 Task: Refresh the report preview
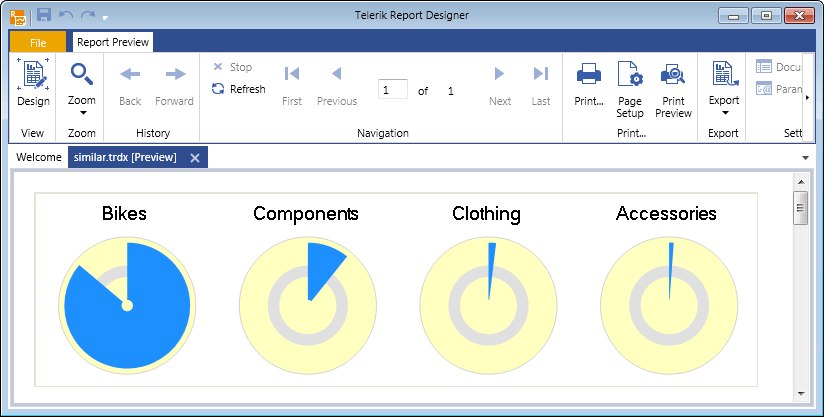coord(239,89)
